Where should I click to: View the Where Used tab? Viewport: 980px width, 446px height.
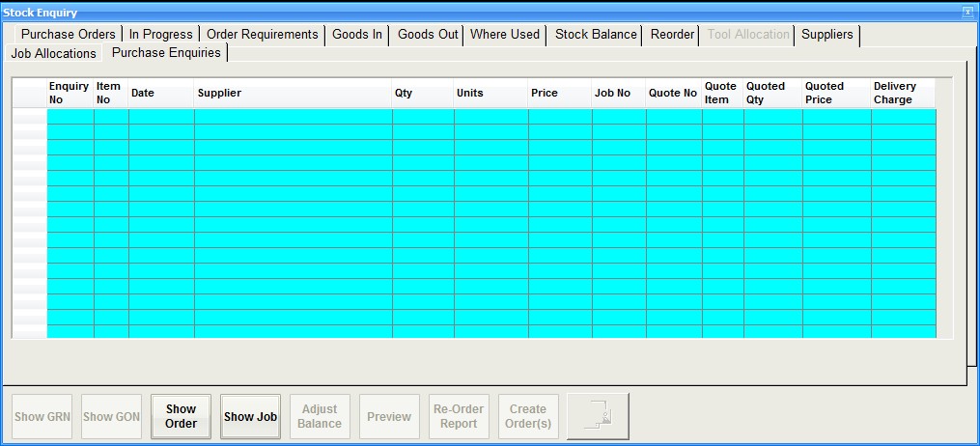[x=505, y=35]
